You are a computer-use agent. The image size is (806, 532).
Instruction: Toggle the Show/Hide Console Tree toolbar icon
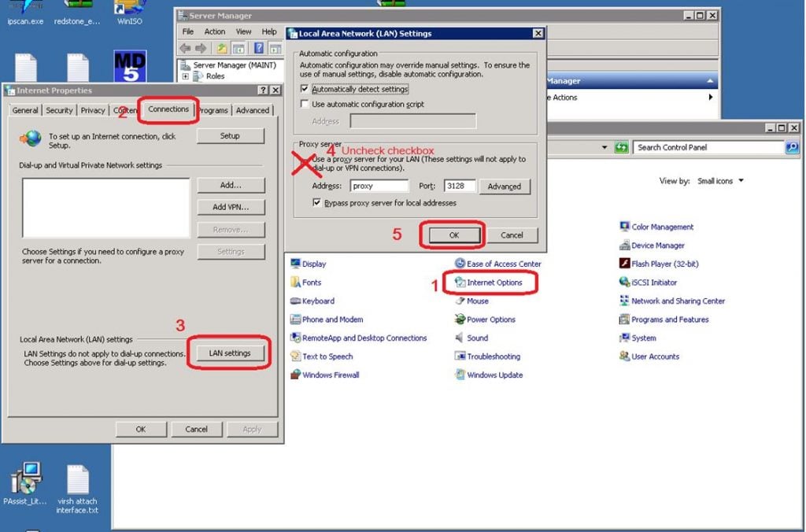point(238,49)
